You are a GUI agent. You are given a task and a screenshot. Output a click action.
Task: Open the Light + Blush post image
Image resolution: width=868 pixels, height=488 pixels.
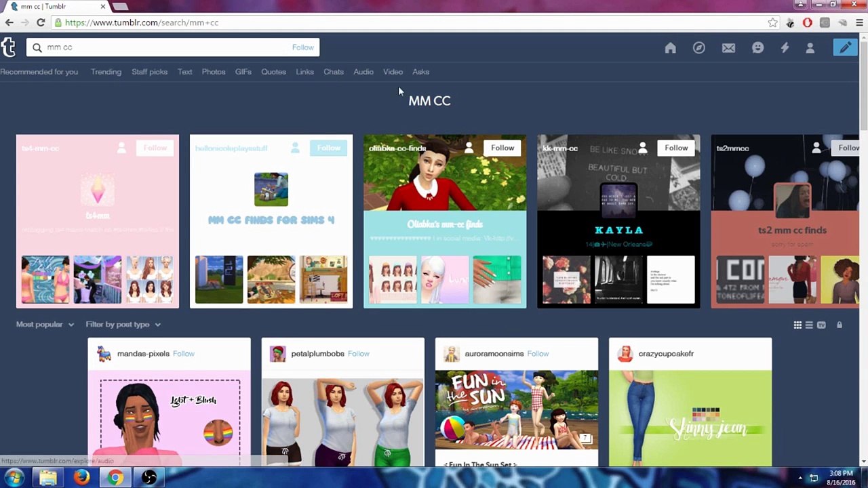coord(169,418)
